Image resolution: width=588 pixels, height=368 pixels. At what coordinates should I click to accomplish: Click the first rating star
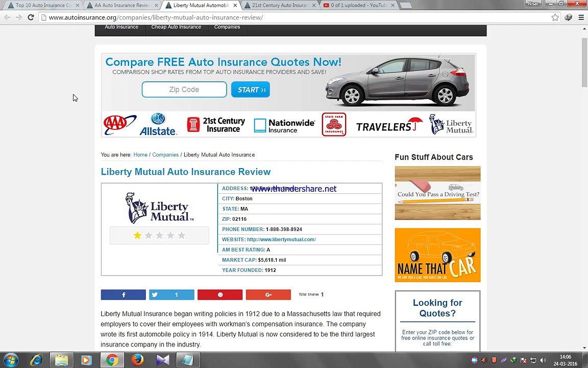click(137, 236)
